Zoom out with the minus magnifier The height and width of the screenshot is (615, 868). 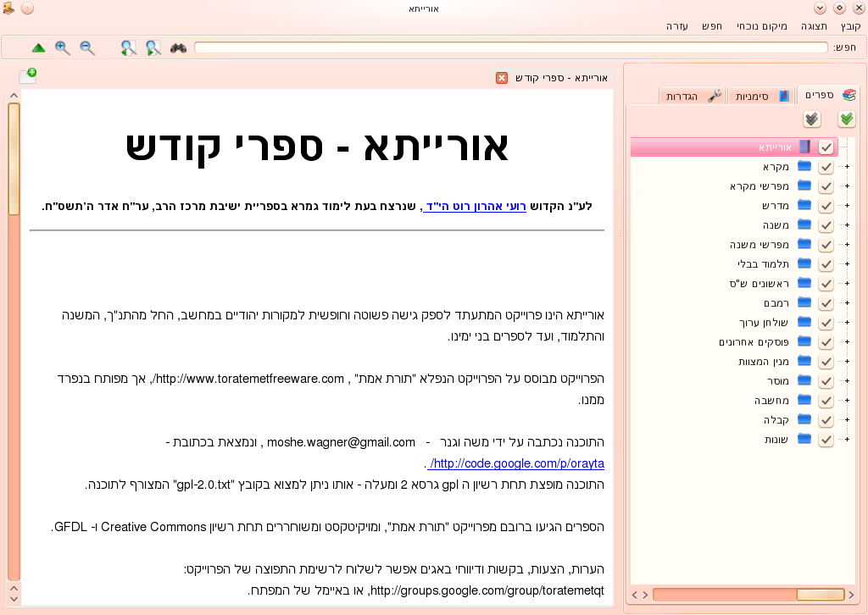tap(87, 48)
